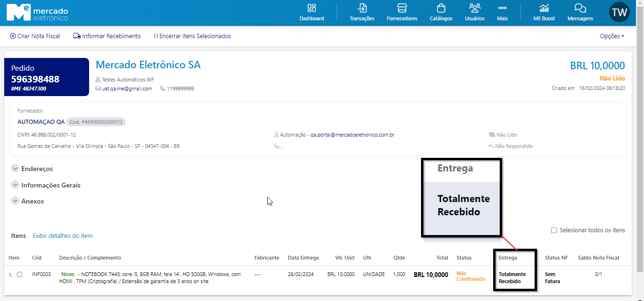644x301 pixels.
Task: Check Selecionar todos os itens
Action: point(554,230)
